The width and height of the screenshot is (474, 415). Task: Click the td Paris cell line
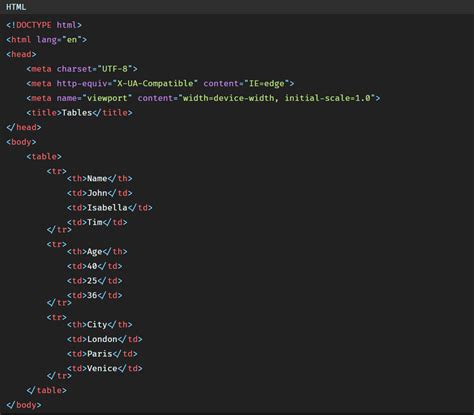(x=102, y=354)
